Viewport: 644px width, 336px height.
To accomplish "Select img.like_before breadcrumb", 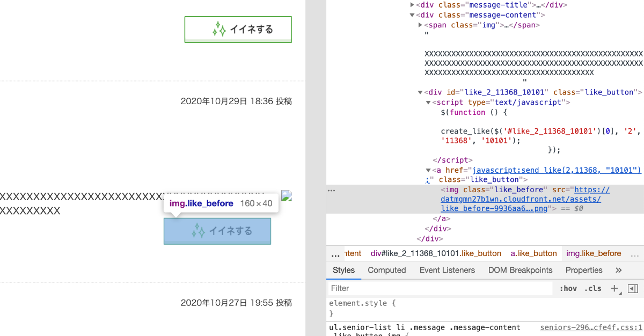I will [594, 253].
